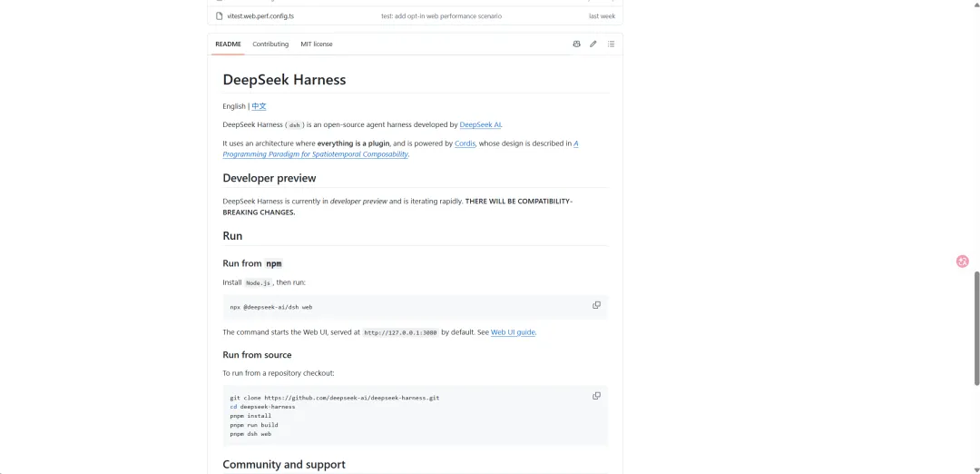Image resolution: width=980 pixels, height=474 pixels.
Task: Click the 'pnpm dsh web' code line
Action: click(250, 433)
